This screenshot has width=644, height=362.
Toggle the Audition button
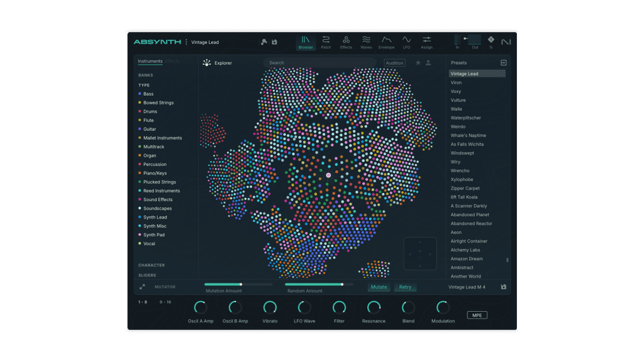(x=394, y=63)
